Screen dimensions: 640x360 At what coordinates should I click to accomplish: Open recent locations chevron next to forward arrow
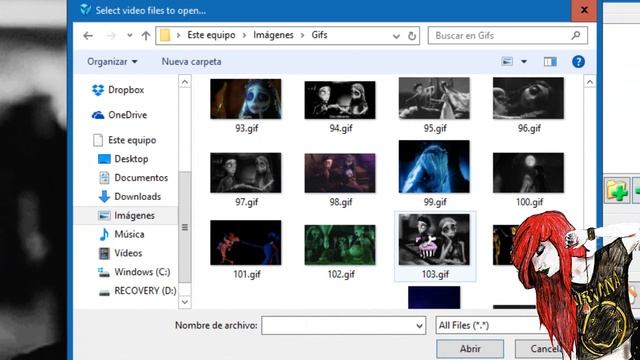point(129,36)
